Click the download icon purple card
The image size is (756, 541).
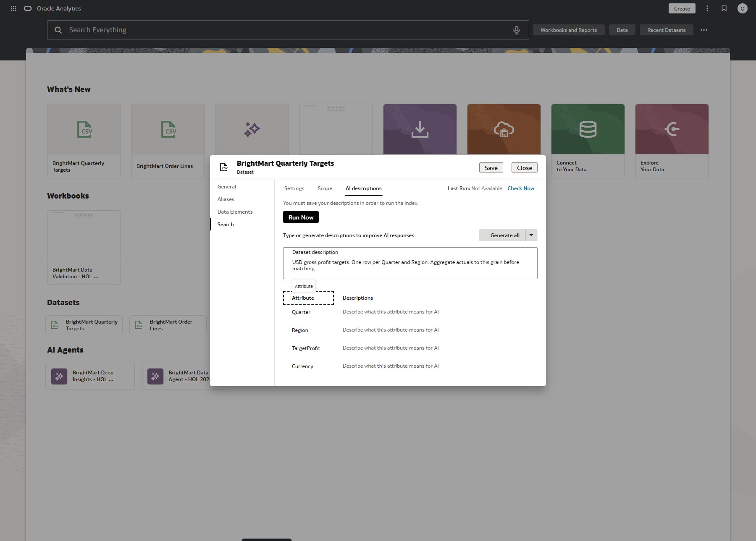tap(420, 129)
